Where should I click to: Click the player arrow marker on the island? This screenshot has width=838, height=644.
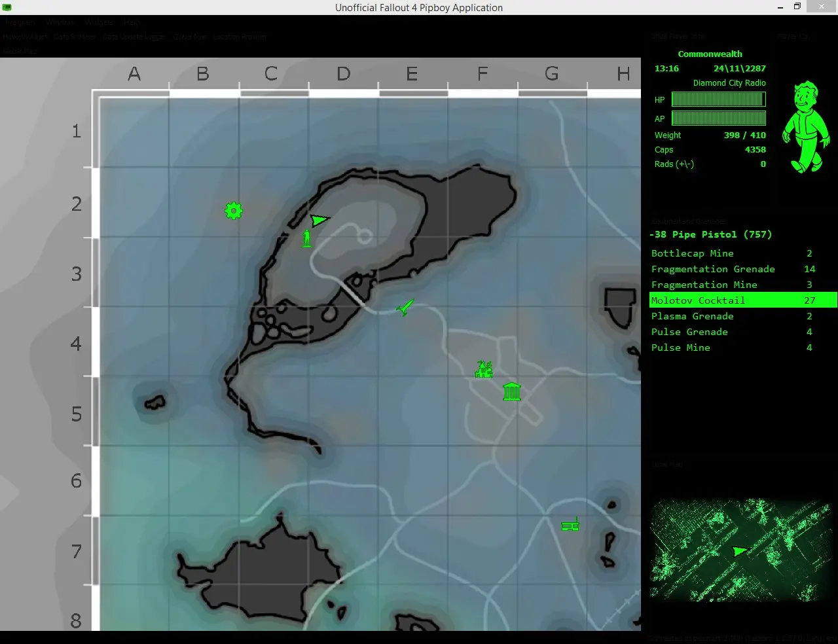point(319,220)
